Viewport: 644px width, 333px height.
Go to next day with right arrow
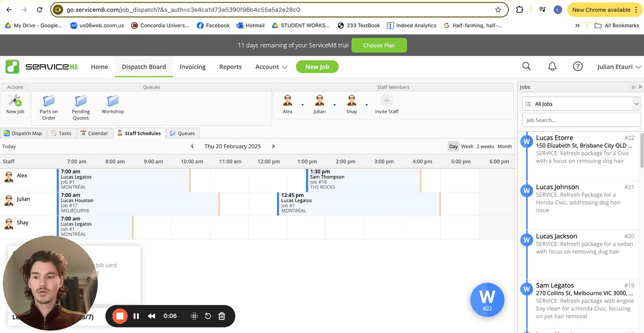click(274, 146)
